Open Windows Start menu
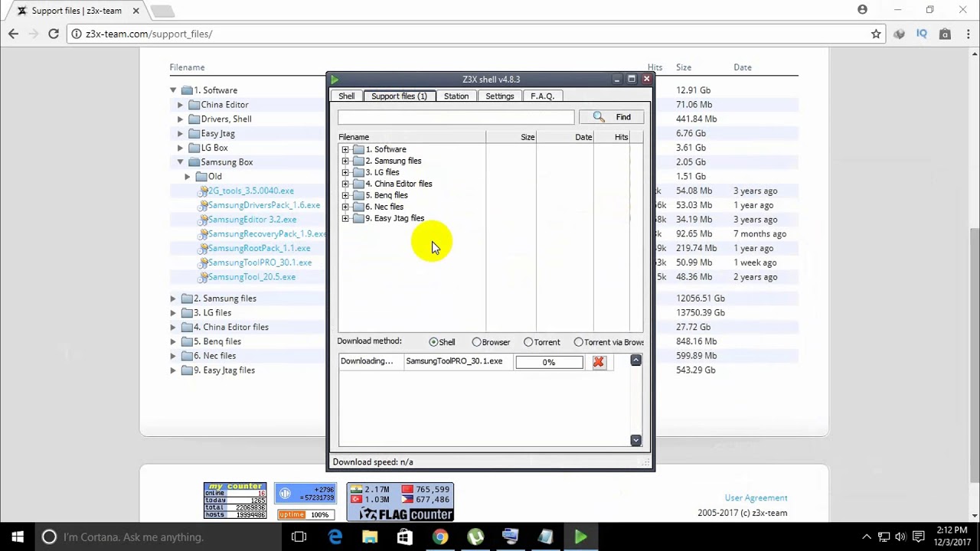The width and height of the screenshot is (980, 551). 18,537
